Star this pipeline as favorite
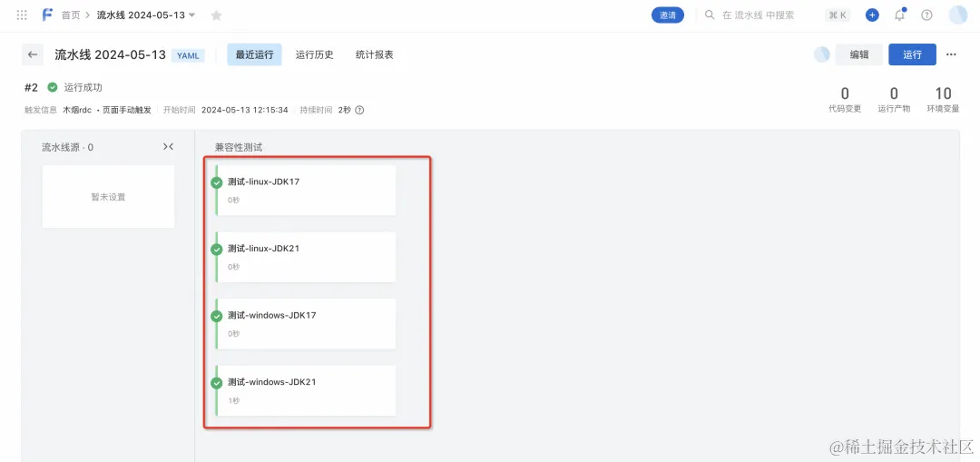The height and width of the screenshot is (462, 980). [216, 15]
